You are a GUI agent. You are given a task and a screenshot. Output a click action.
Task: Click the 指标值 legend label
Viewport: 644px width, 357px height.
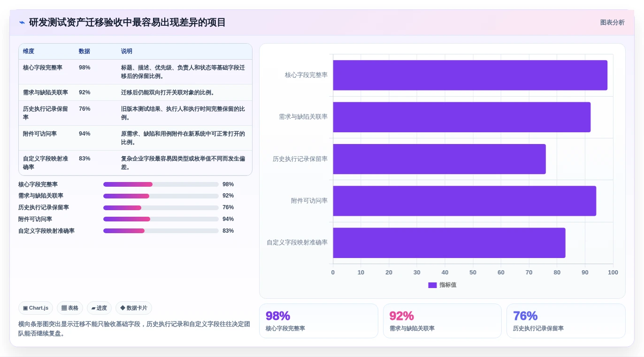(448, 285)
